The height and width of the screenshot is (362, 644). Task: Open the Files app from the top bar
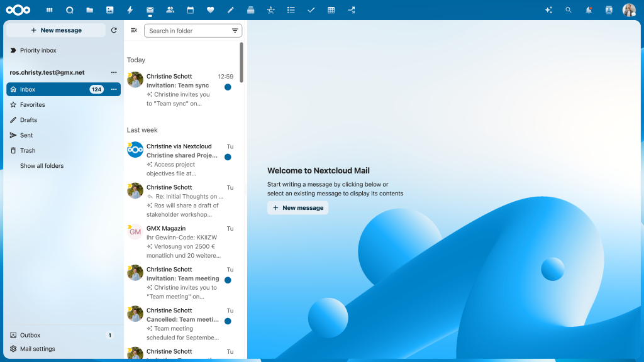coord(90,9)
